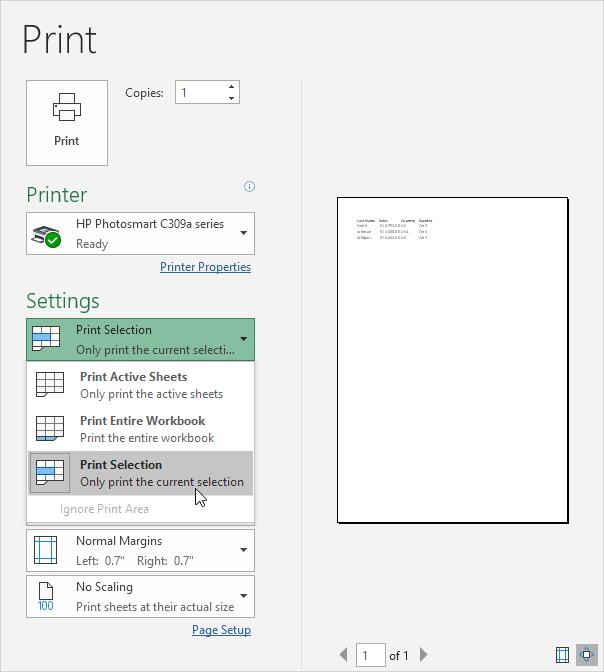Open the No Scaling dropdown
The width and height of the screenshot is (604, 672).
(x=140, y=596)
